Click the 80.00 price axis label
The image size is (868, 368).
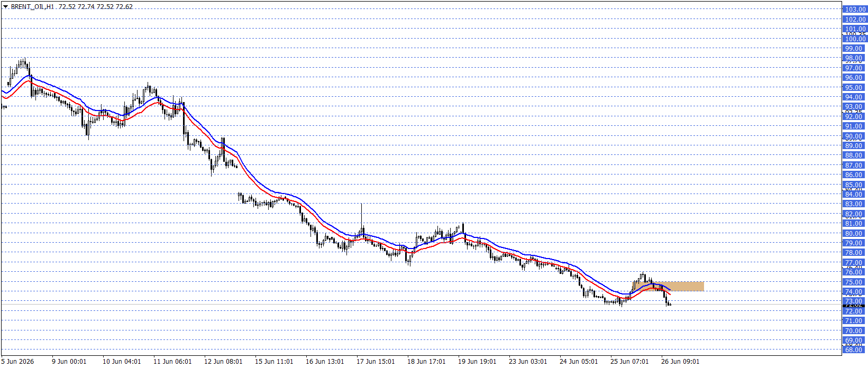(854, 234)
